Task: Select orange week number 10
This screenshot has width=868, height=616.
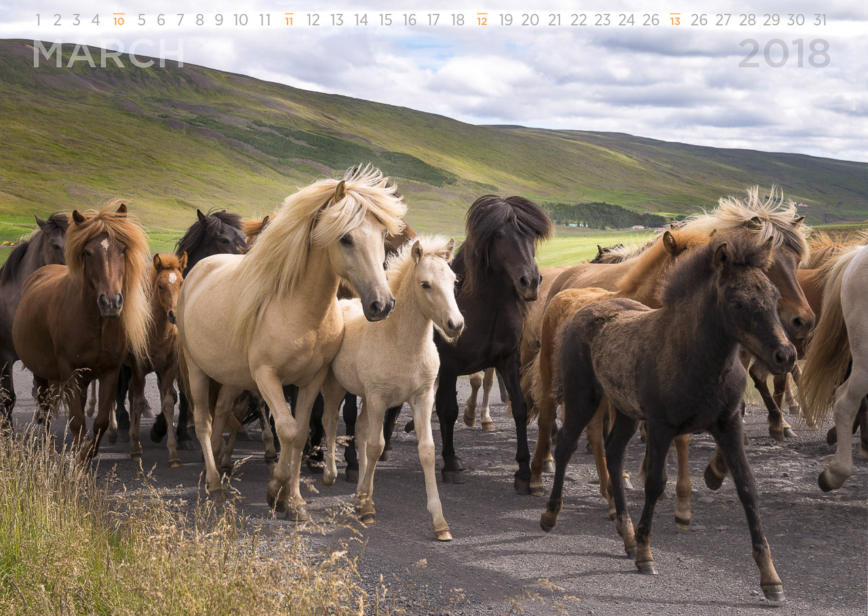Action: [119, 20]
